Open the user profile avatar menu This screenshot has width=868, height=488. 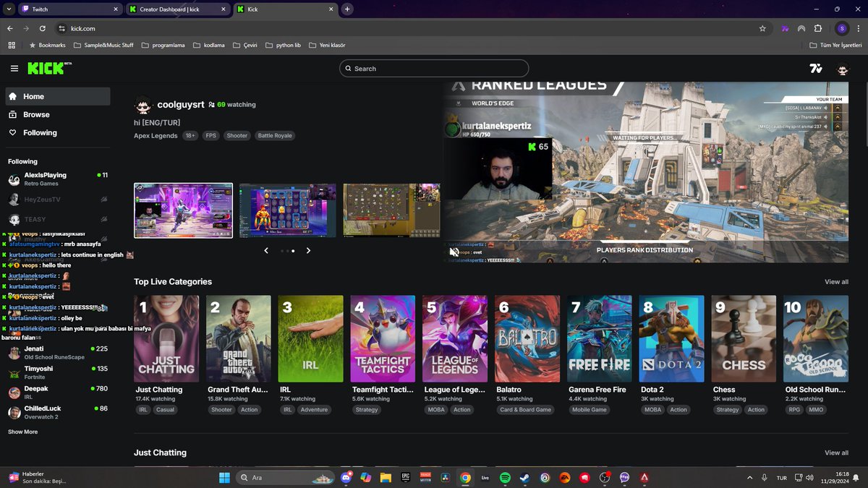pos(843,69)
